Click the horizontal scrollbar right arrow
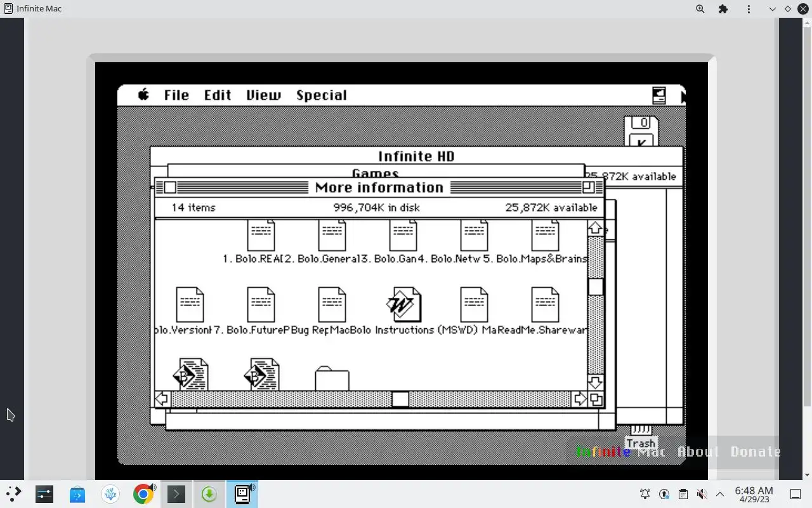 tap(579, 399)
